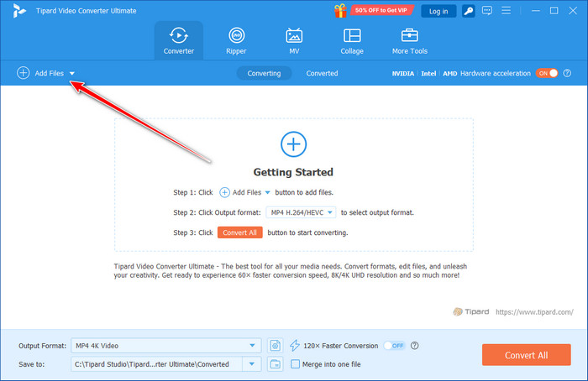This screenshot has width=588, height=381.
Task: Enable 120× Faster Conversion switch
Action: pos(393,345)
